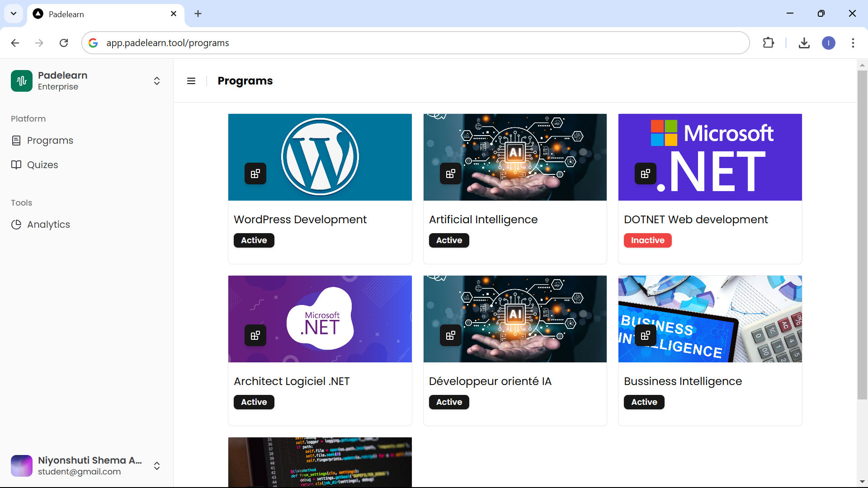Open the WordPress Development program title
868x488 pixels.
tap(300, 220)
